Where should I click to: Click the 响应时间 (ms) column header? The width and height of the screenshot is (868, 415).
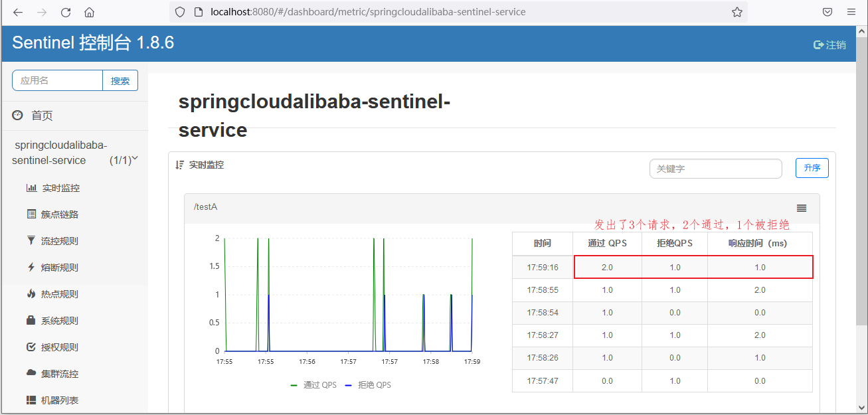click(x=760, y=244)
